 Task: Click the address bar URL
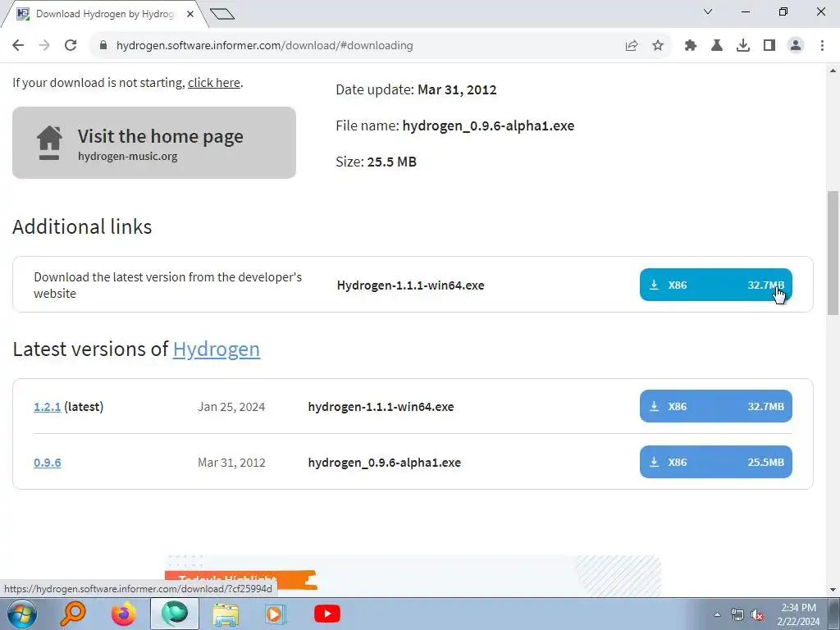[x=265, y=46]
